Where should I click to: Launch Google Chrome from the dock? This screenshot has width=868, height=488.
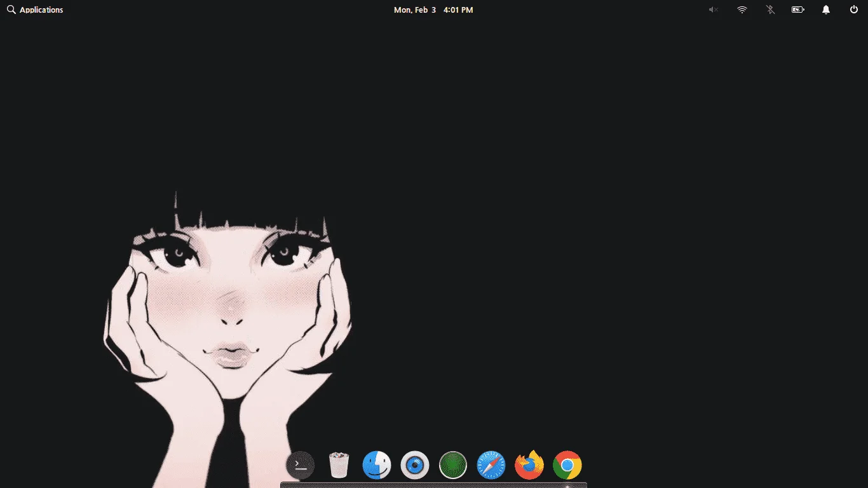567,465
